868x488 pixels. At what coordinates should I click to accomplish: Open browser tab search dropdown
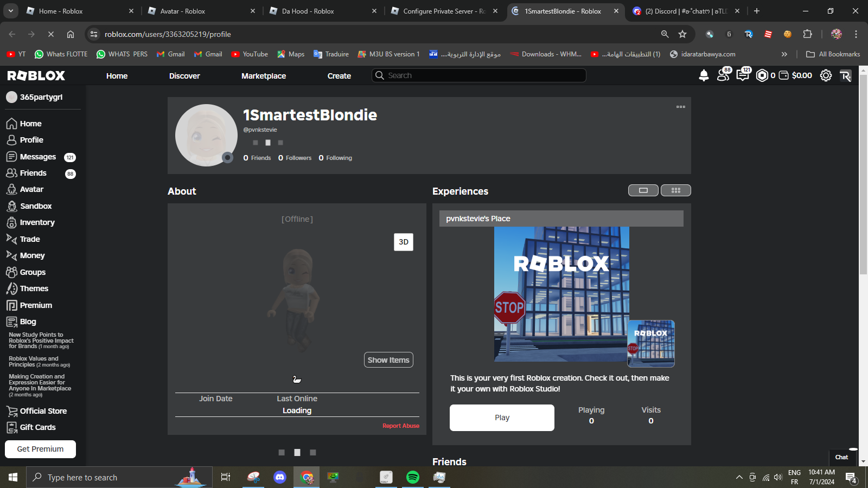click(11, 11)
